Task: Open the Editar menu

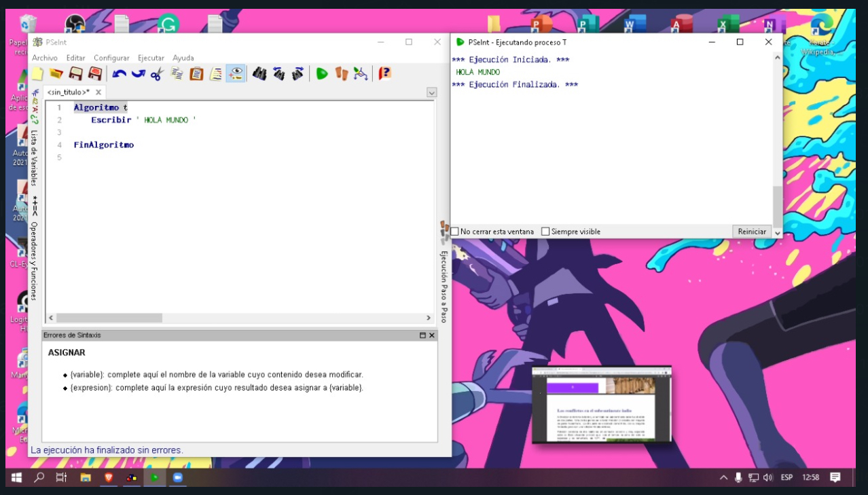Action: [75, 58]
